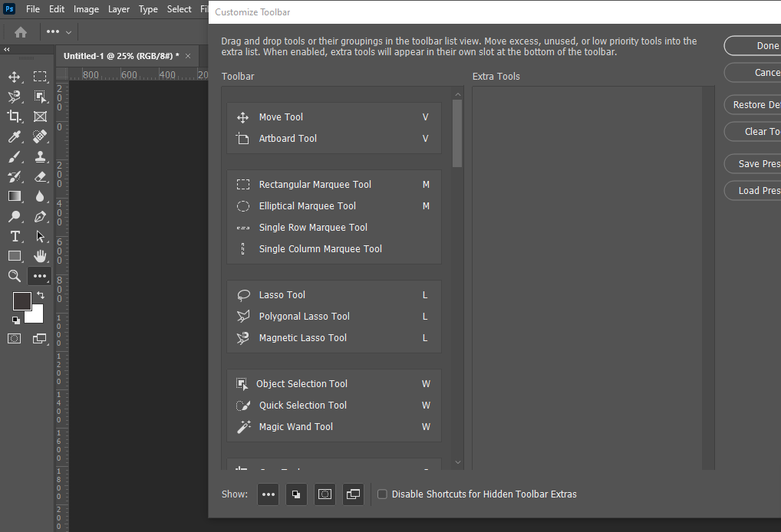
Task: Open the Edit Toolbar ellipsis button
Action: tap(40, 276)
